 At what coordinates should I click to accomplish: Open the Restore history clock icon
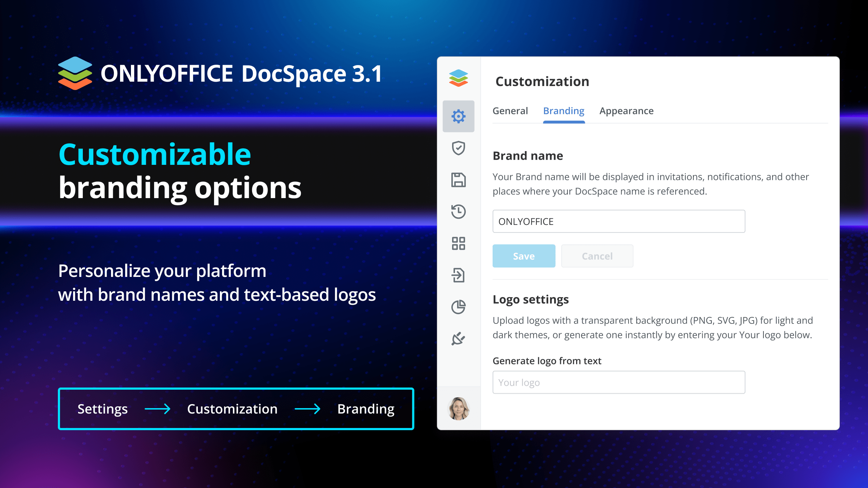pos(458,211)
